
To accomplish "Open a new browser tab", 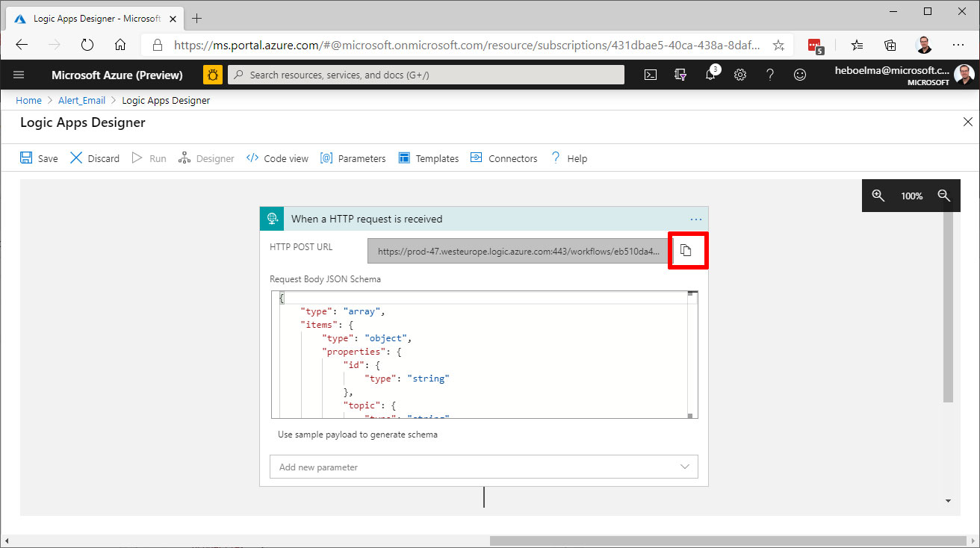I will [x=197, y=18].
